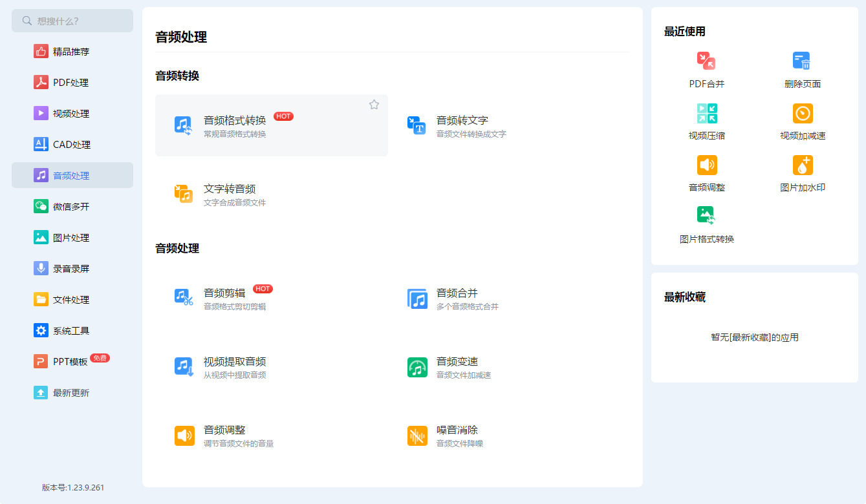Go to PDF处理 category
Image resolution: width=866 pixels, height=504 pixels.
tap(72, 83)
